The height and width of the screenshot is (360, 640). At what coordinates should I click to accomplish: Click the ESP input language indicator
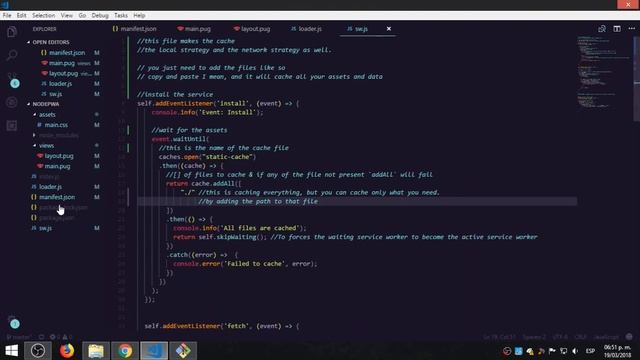point(590,351)
